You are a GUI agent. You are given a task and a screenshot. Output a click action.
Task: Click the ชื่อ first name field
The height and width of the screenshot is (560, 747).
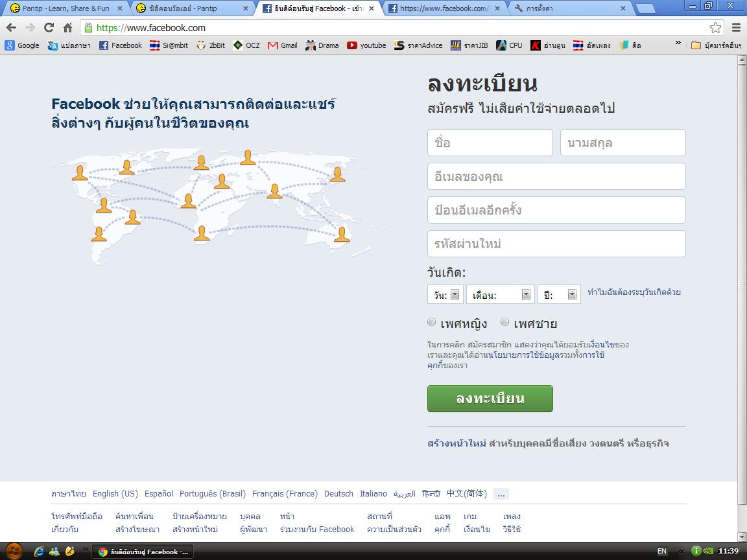pyautogui.click(x=490, y=143)
